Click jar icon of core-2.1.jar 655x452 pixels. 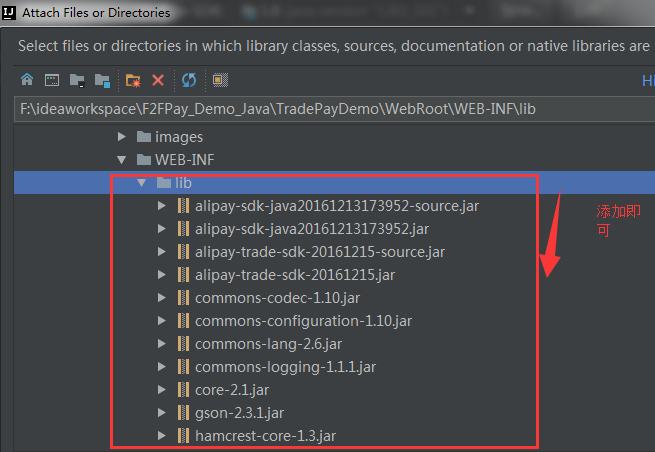point(183,389)
